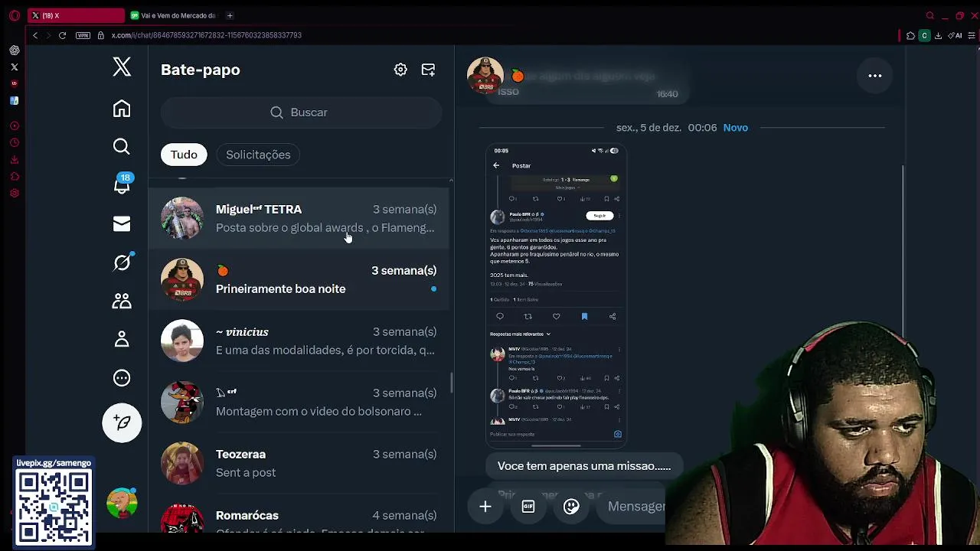Viewport: 980px width, 551px height.
Task: Open the shared phone screenshot image
Action: pos(557,295)
